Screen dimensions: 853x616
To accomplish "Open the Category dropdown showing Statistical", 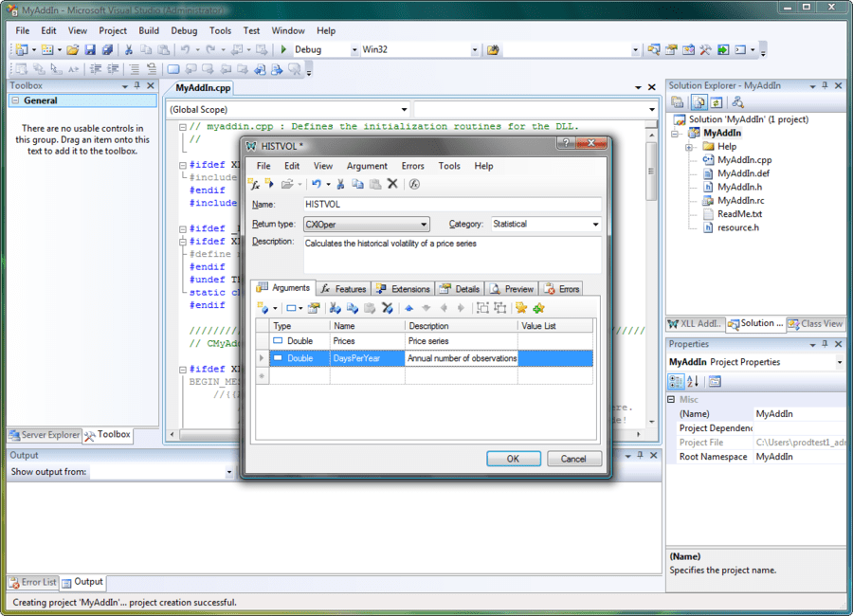I will (596, 224).
